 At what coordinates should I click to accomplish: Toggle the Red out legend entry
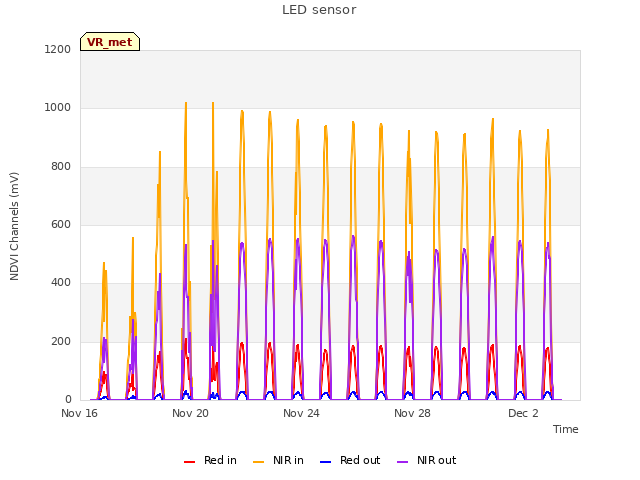350,460
